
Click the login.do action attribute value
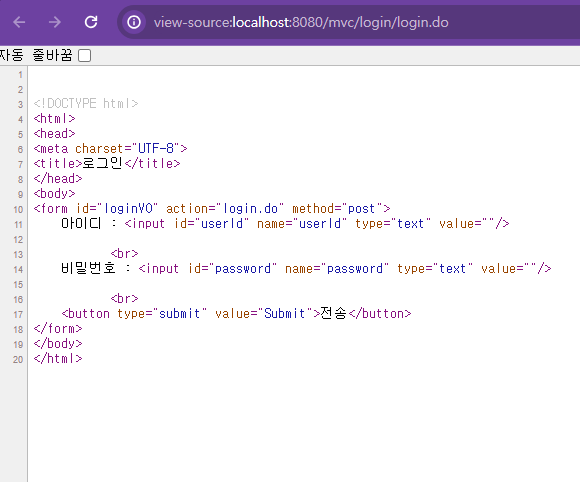tap(250, 209)
